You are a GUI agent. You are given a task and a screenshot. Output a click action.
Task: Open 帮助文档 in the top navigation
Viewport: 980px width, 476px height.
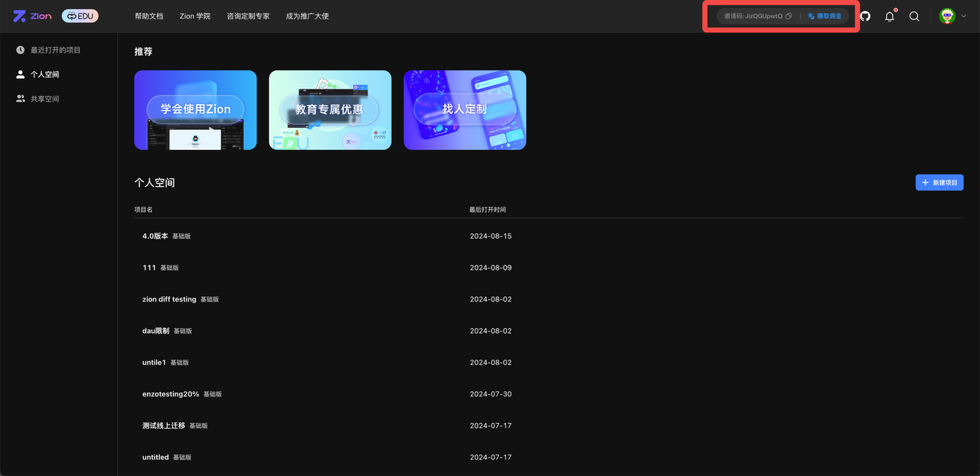(149, 16)
